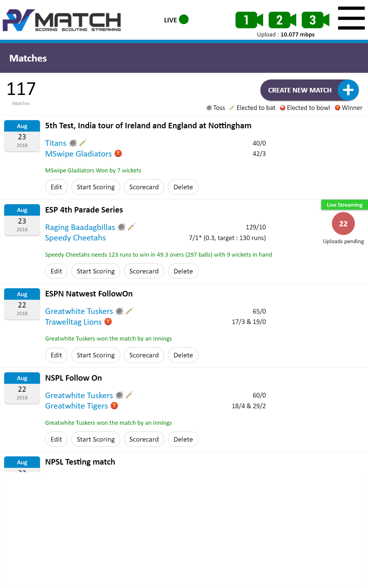Open scorecard for ESPN Natwest FollowOn

point(144,355)
